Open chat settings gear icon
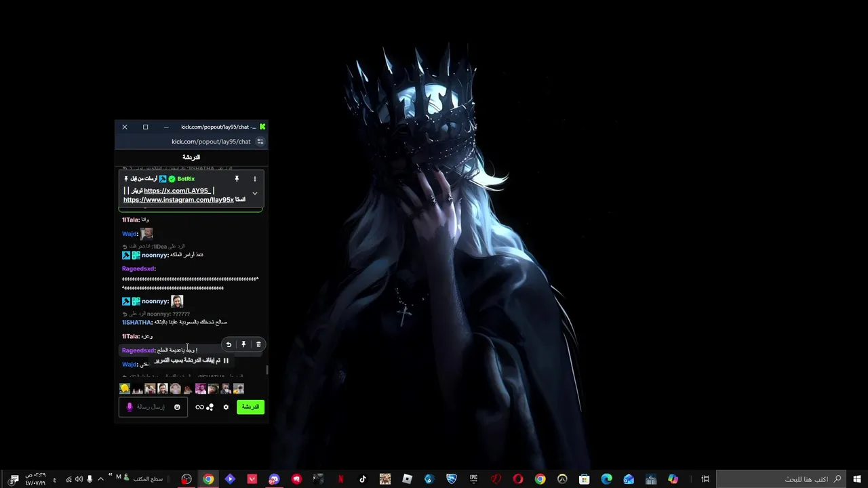Screen dimensions: 868x488 coord(226,407)
